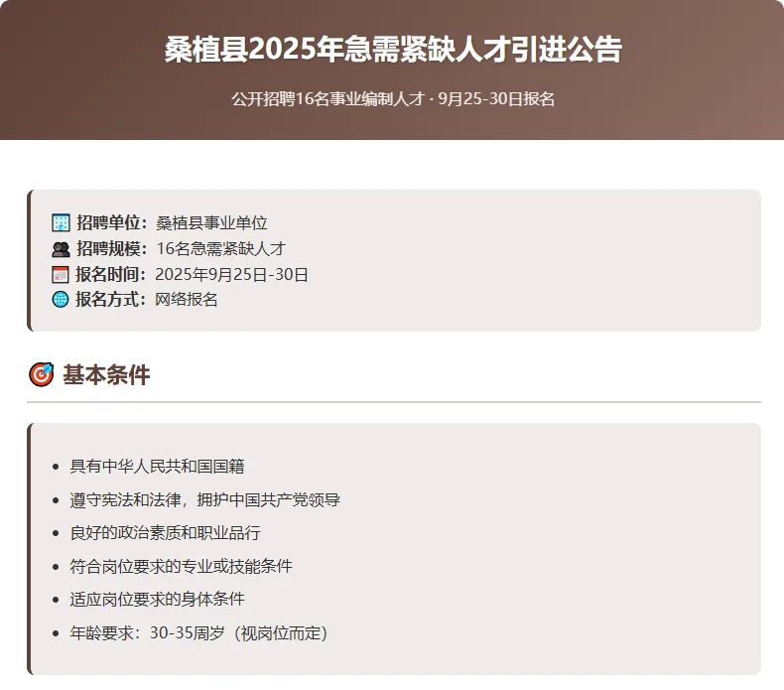This screenshot has height=690, width=784.
Task: Click the title 桑植县2025年急需紧缺人才引进公告
Action: point(393,50)
